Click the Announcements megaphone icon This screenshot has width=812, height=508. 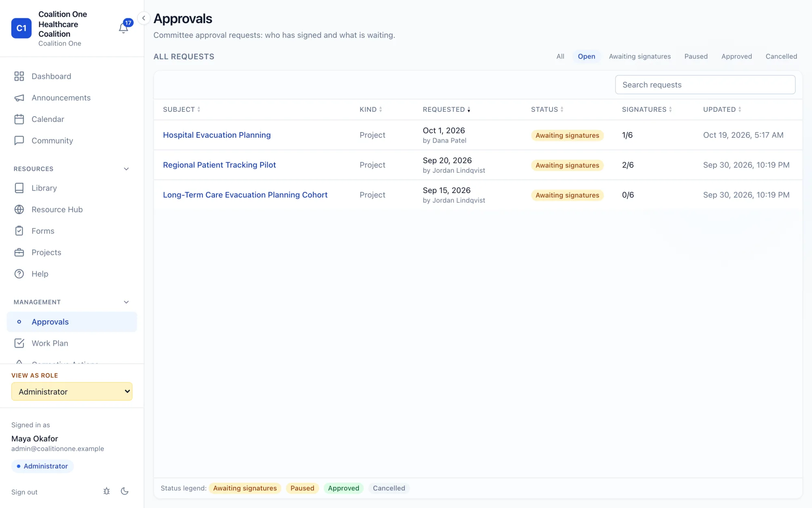coord(19,98)
